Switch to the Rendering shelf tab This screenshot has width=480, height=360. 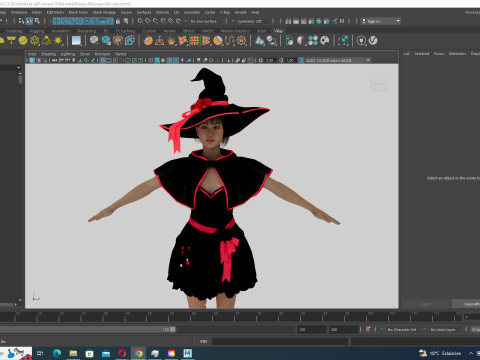coord(87,31)
